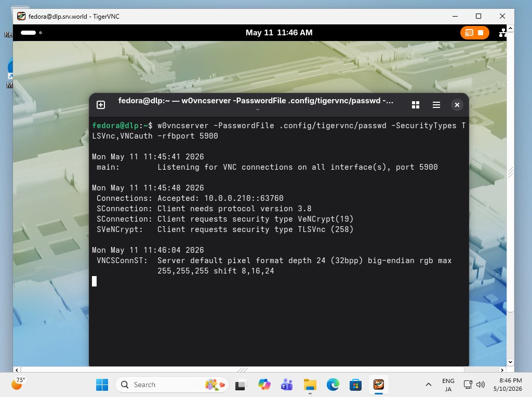Open the GNOME clock May 11 11:46 AM
This screenshot has width=532, height=397.
click(x=279, y=33)
